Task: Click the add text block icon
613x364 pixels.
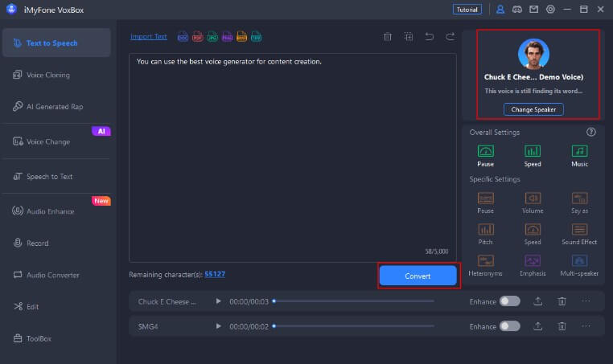Action: coord(409,37)
